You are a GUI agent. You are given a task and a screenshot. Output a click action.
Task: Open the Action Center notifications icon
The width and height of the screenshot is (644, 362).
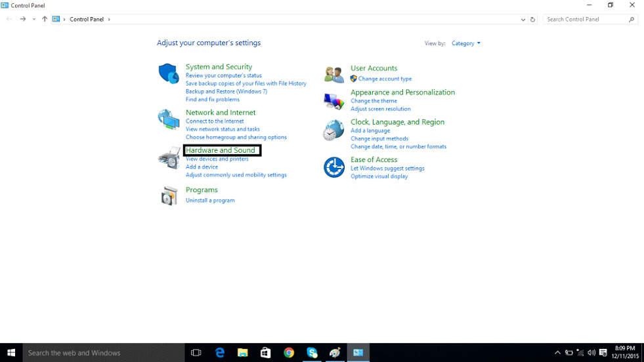point(603,353)
